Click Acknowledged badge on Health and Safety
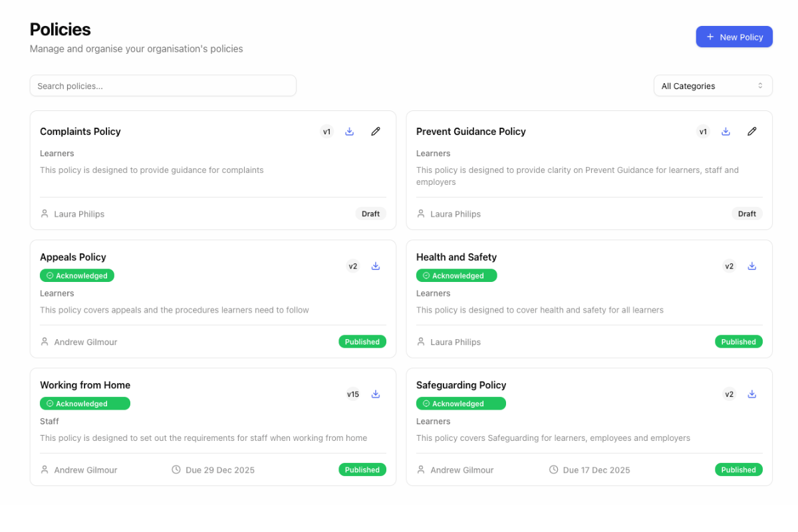Image resolution: width=798 pixels, height=532 pixels. pos(456,275)
